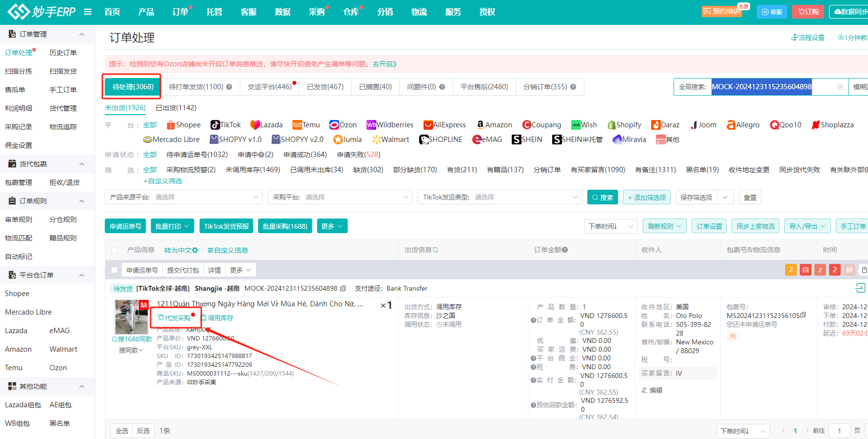
Task: Open the 去开启 link in pink notice banner
Action: pos(384,63)
